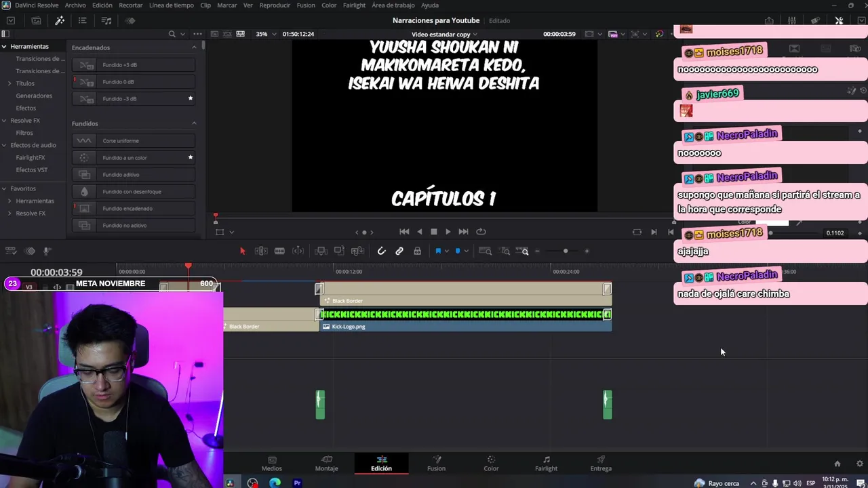868x488 pixels.
Task: Select the Trim edit mode tool
Action: 261,251
